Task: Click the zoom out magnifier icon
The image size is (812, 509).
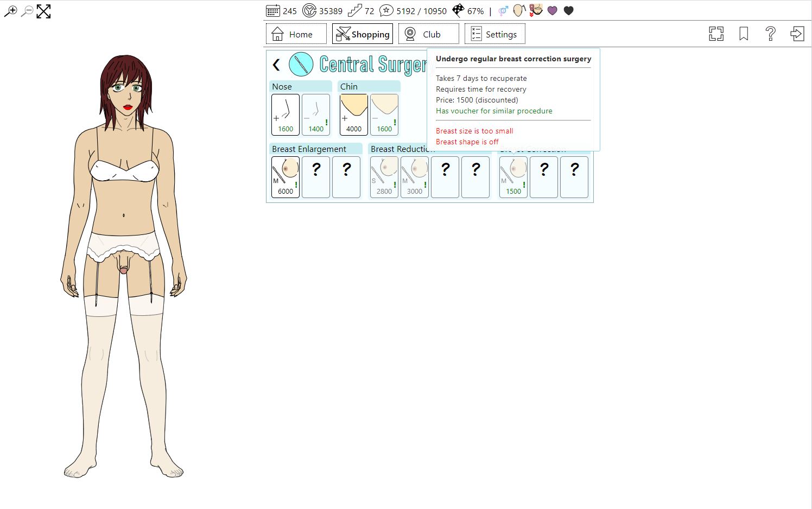Action: [x=27, y=11]
